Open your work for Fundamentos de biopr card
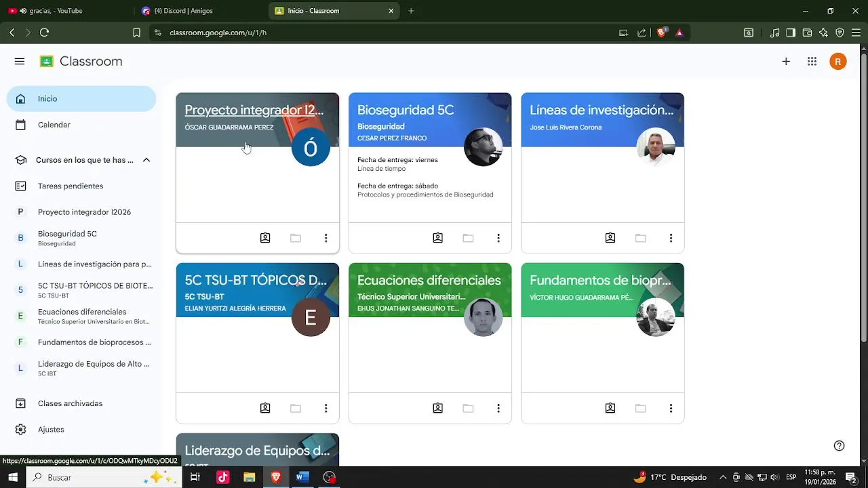The width and height of the screenshot is (868, 488). (610, 408)
